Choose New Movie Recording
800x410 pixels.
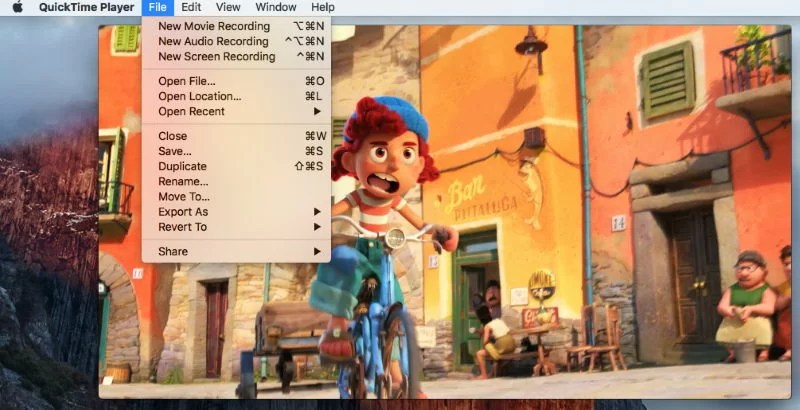[236, 26]
